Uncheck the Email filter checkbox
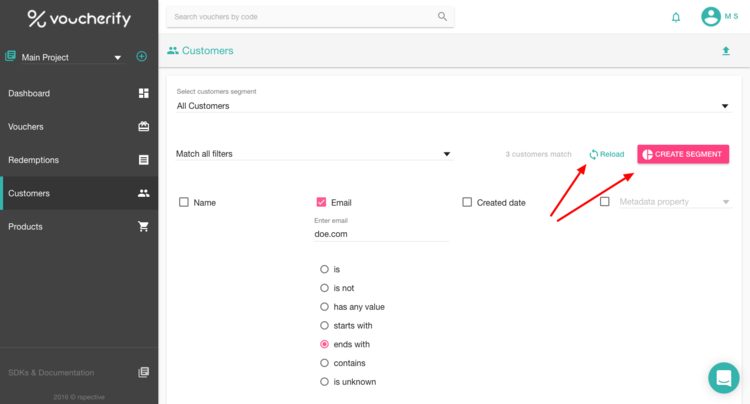The image size is (750, 404). (321, 202)
